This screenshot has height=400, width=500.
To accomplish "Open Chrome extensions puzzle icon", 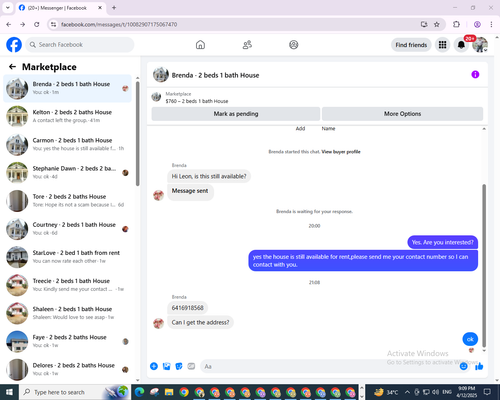I will [x=456, y=24].
